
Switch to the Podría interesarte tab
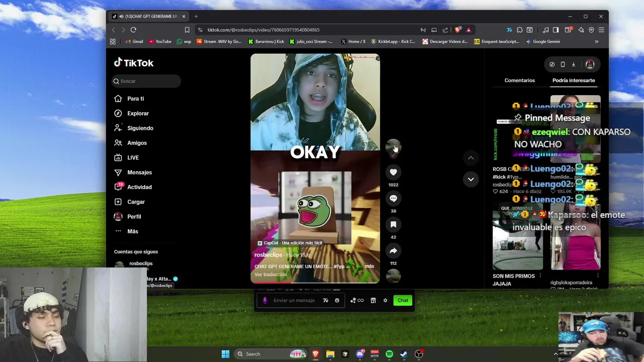pyautogui.click(x=574, y=80)
